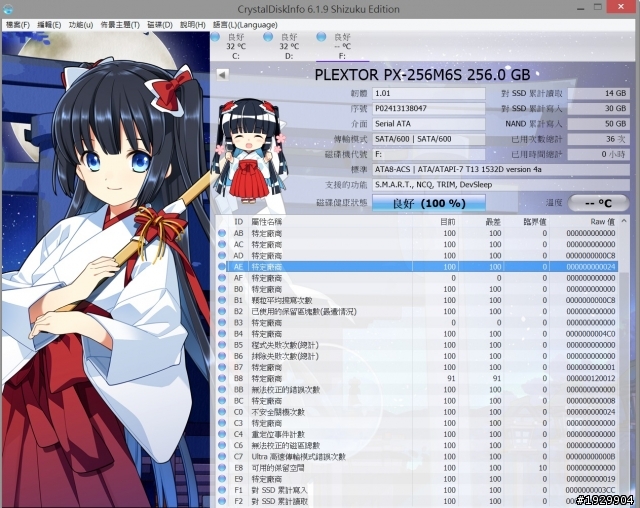
Task: Select row B7 with raw value 000000000001
Action: tap(417, 367)
